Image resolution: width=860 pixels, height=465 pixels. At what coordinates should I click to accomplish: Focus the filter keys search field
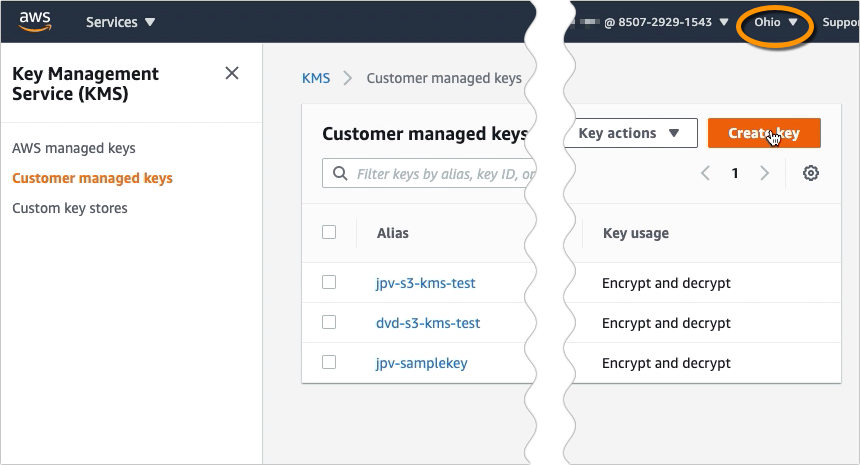click(x=440, y=174)
